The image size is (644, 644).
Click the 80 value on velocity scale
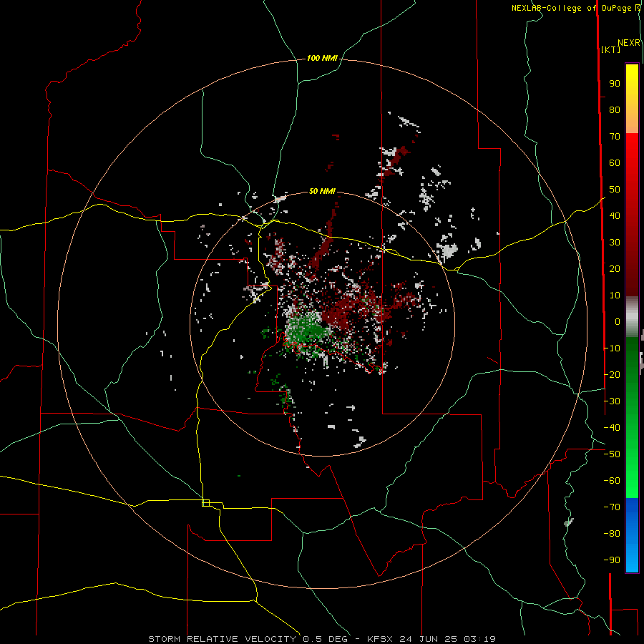(615, 109)
